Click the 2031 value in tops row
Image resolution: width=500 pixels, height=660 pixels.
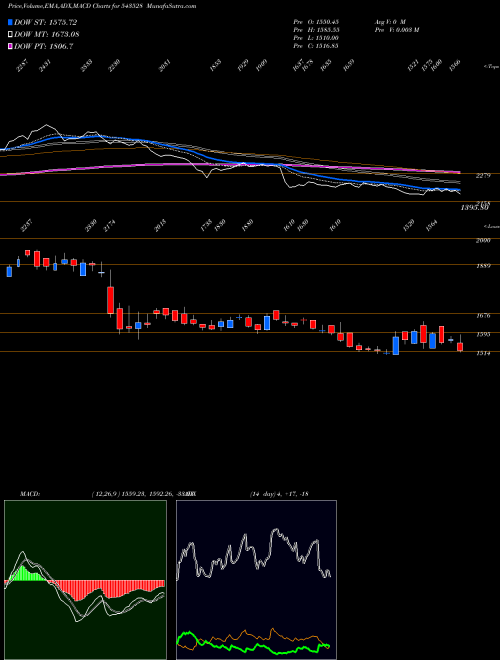165,66
